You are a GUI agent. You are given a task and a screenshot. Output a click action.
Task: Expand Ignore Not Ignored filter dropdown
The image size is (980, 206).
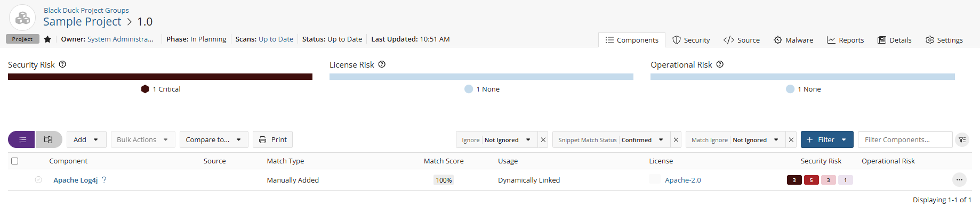pyautogui.click(x=496, y=140)
